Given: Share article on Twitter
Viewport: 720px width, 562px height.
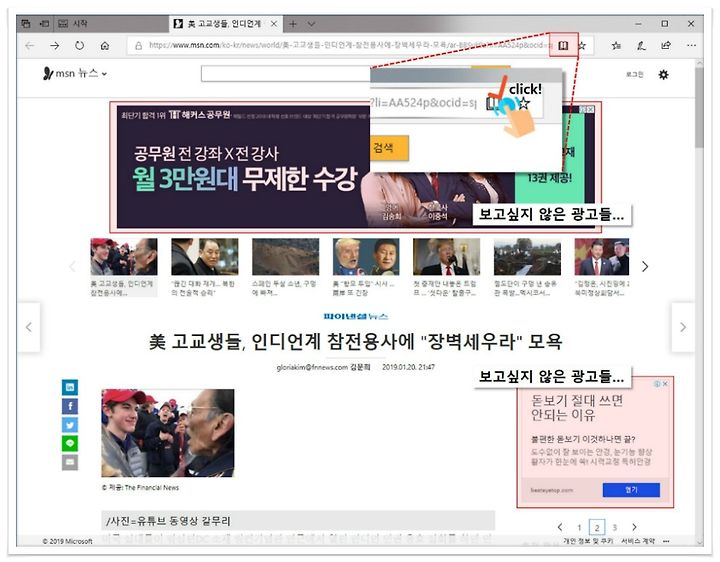Looking at the screenshot, I should (x=70, y=425).
